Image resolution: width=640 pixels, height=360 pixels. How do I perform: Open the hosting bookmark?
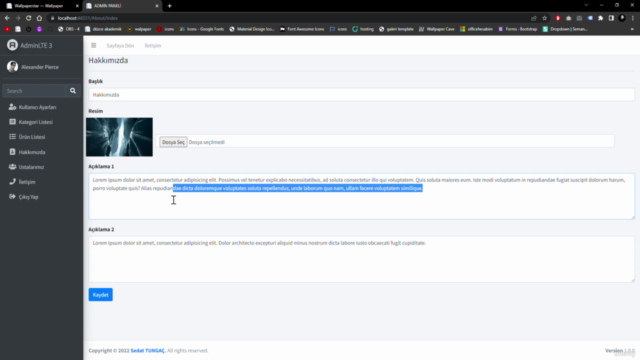[x=363, y=29]
